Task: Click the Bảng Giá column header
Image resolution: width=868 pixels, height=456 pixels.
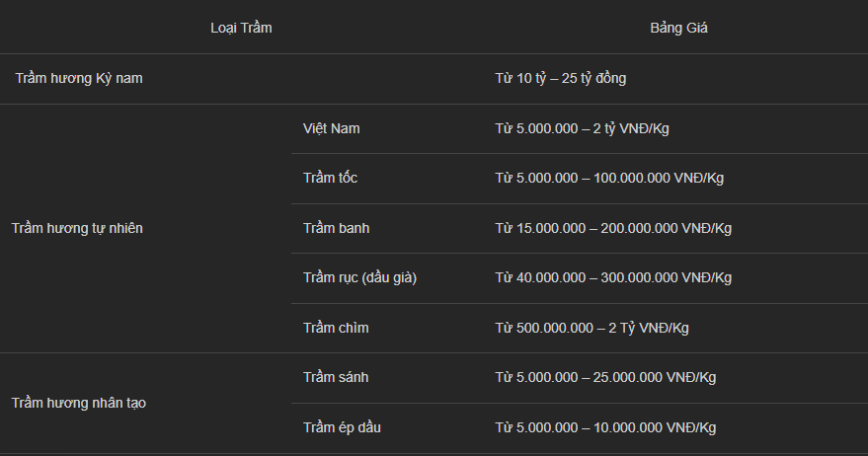Action: (678, 28)
